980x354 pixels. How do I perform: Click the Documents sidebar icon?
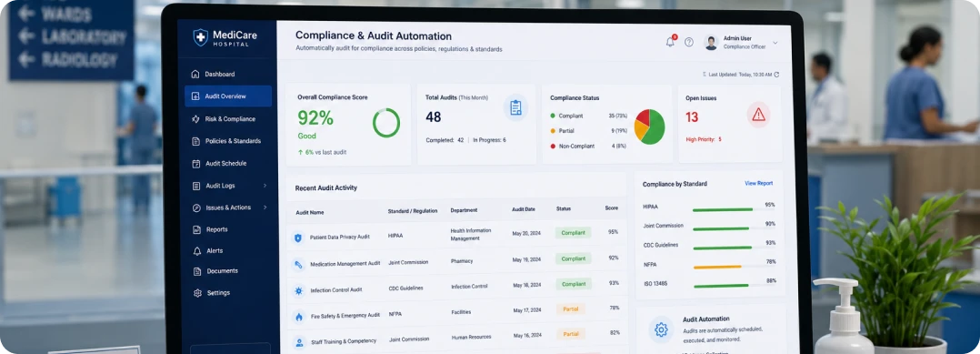[197, 271]
